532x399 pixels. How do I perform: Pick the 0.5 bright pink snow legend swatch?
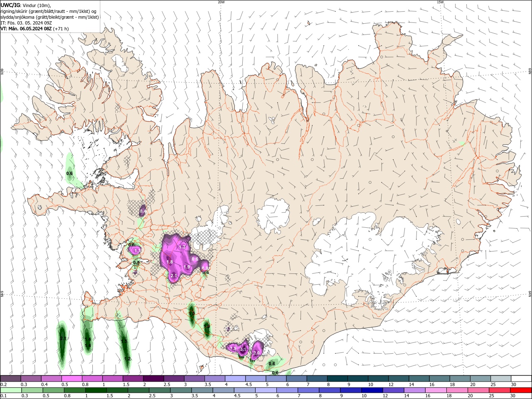71,379
